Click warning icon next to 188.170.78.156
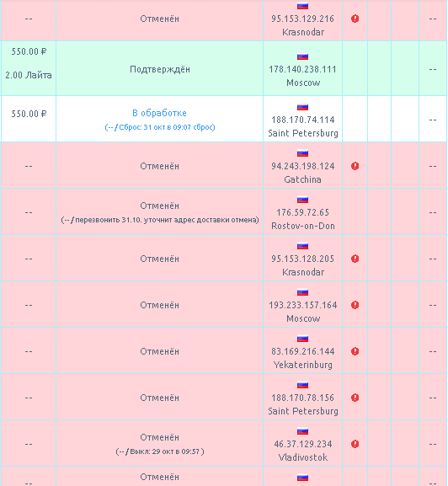 (355, 398)
